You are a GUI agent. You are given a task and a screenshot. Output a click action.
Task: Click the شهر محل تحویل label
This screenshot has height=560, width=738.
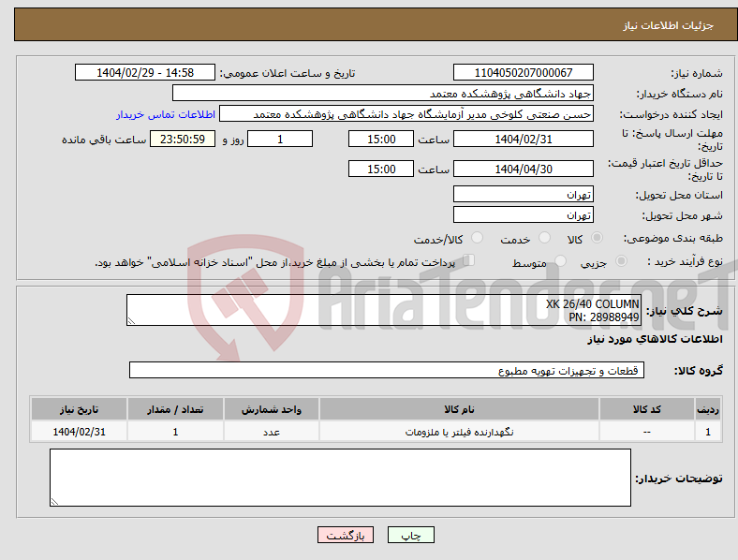(x=683, y=215)
